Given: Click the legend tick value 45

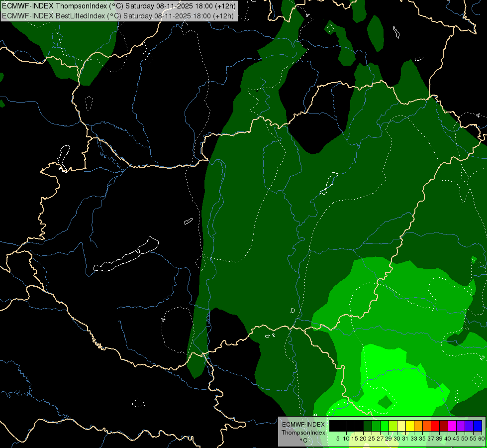Looking at the screenshot, I should (456, 439).
